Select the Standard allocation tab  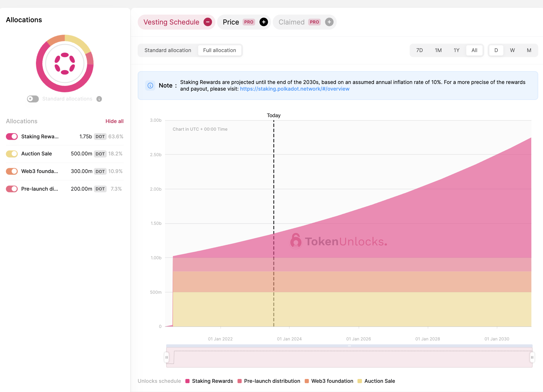click(x=168, y=50)
